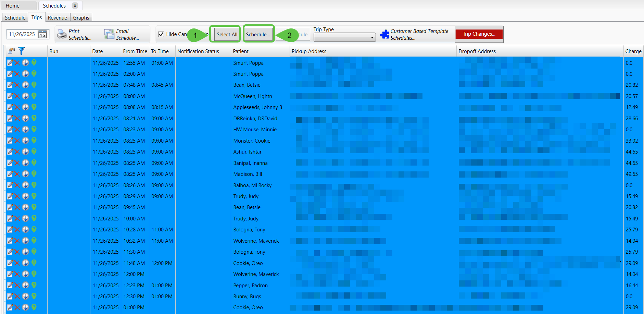
Task: Click the charge value 33.02
Action: 632,141
